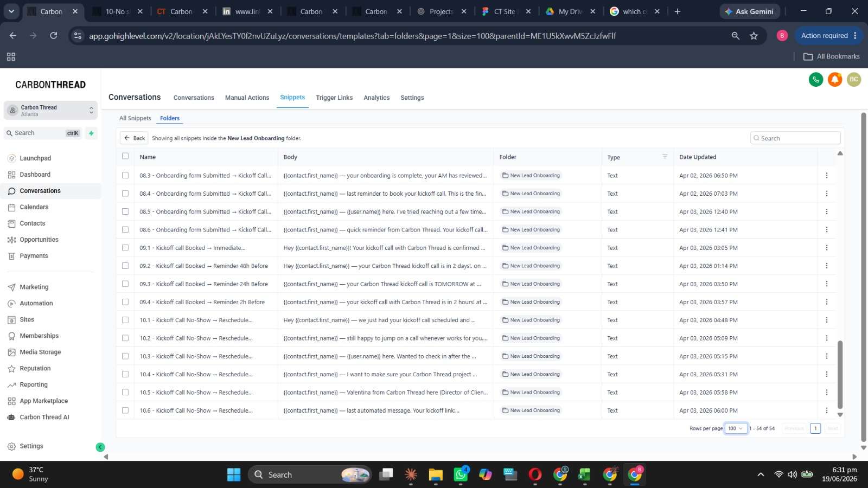Viewport: 868px width, 488px height.
Task: Click the Back button
Action: tap(134, 138)
